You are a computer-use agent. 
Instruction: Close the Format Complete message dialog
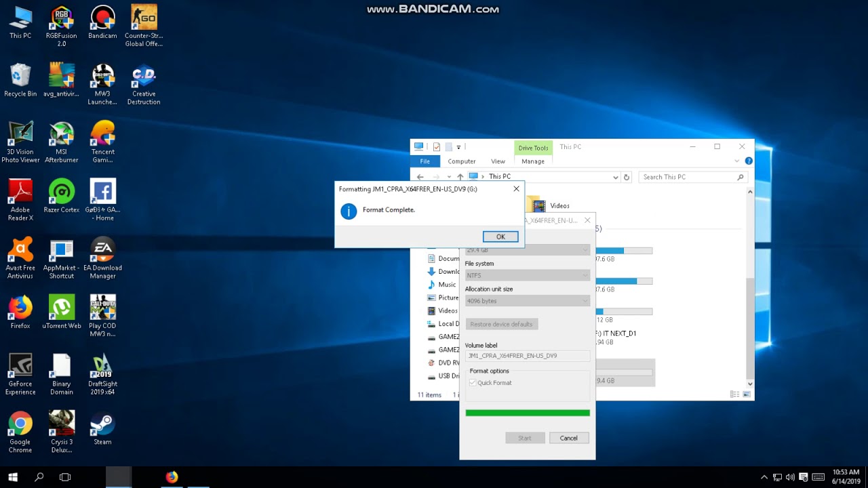click(517, 189)
